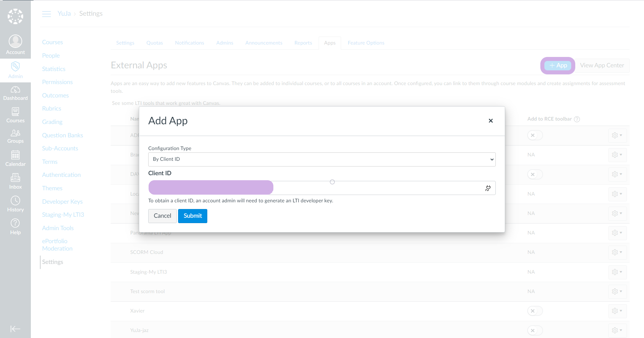The width and height of the screenshot is (644, 338).
Task: Click the Add to RCE toolbar help icon
Action: [x=577, y=119]
